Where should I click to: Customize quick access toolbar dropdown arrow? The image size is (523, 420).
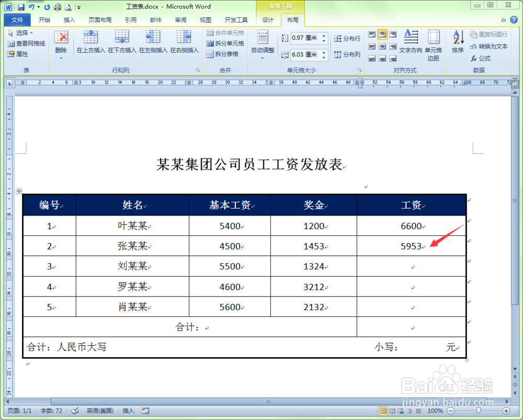(79, 7)
